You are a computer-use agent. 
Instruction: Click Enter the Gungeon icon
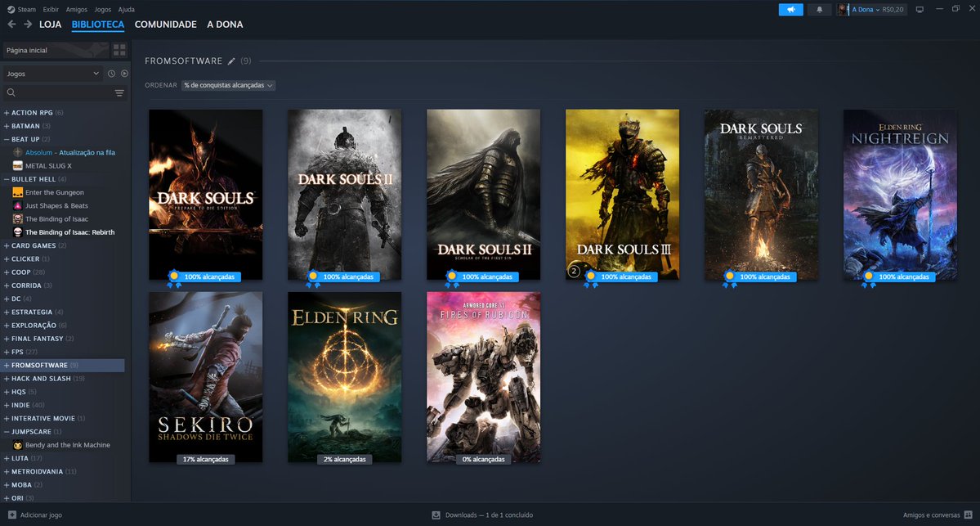coord(17,192)
